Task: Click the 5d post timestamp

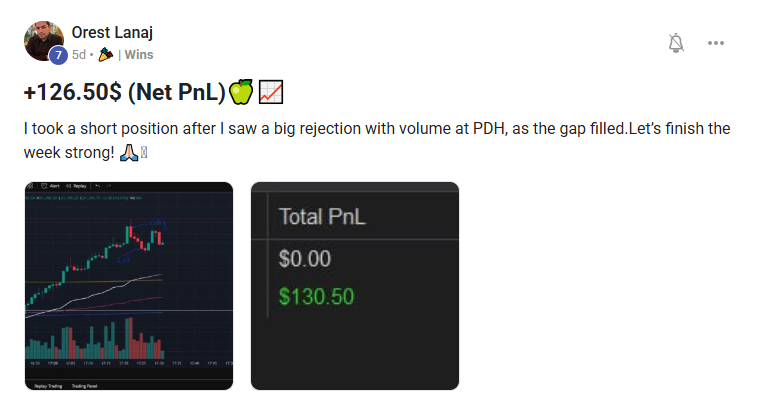Action: (x=79, y=55)
